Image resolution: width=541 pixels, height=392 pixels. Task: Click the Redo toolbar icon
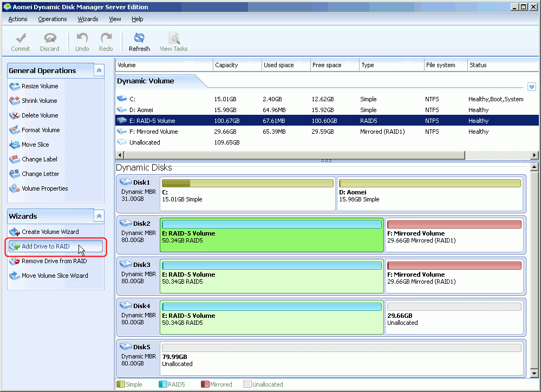coord(106,41)
